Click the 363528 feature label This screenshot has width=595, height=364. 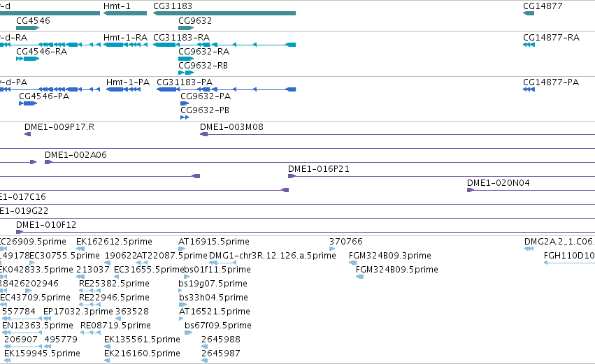132,312
